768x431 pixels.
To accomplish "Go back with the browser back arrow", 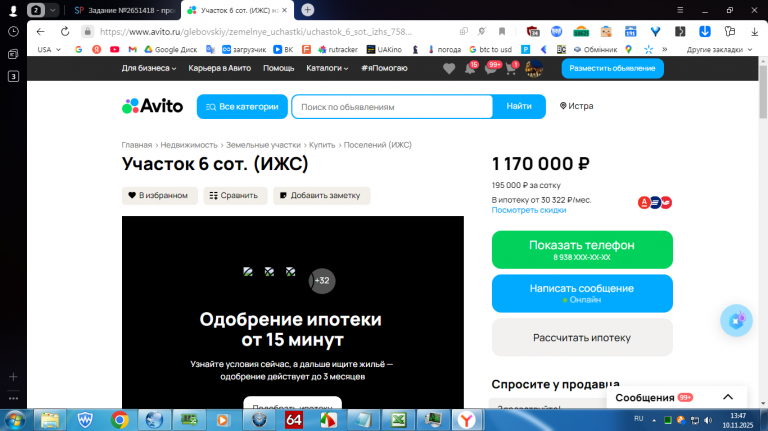I will (40, 31).
